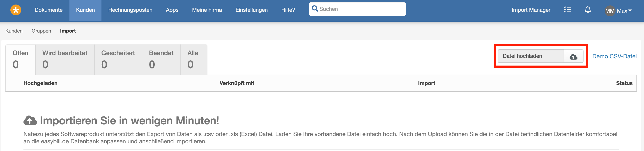Select the Gescheitert tab

[x=118, y=60]
